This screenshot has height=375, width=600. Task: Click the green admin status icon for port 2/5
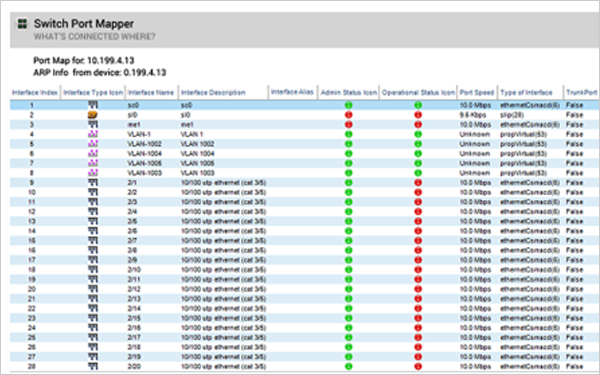(x=348, y=221)
